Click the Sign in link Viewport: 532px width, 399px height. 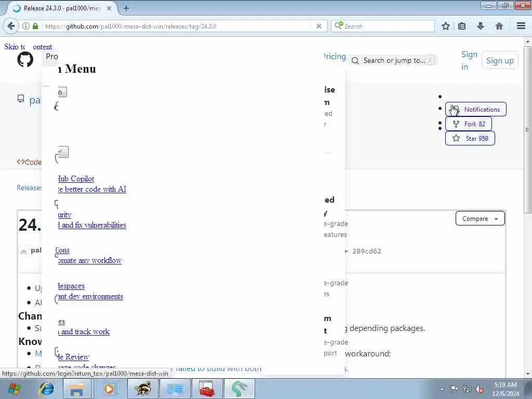(x=469, y=60)
